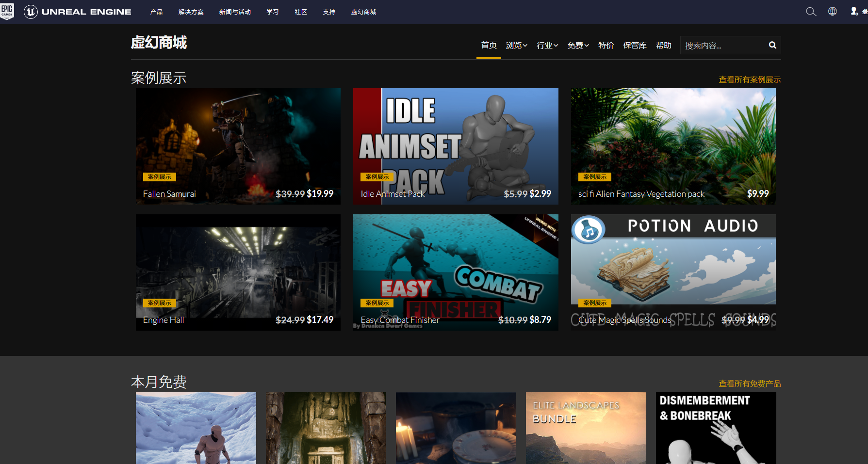The width and height of the screenshot is (868, 464).
Task: Open 查看所有免费产品 link
Action: [x=750, y=384]
